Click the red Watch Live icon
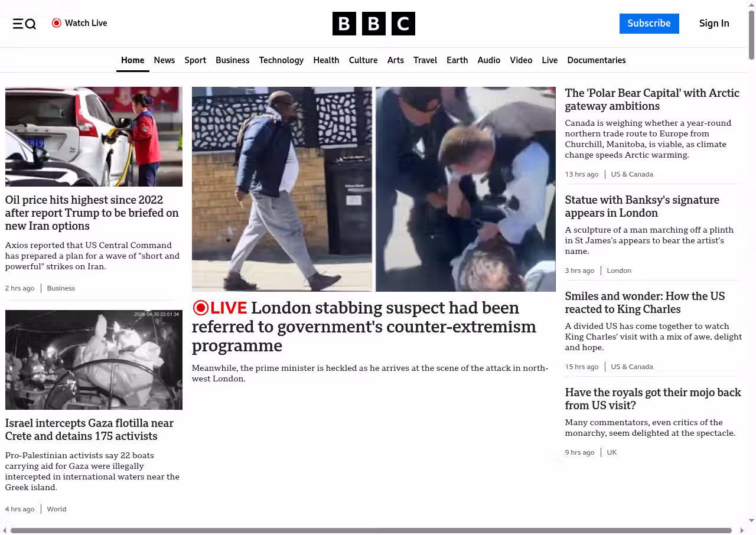The image size is (756, 535). point(57,23)
